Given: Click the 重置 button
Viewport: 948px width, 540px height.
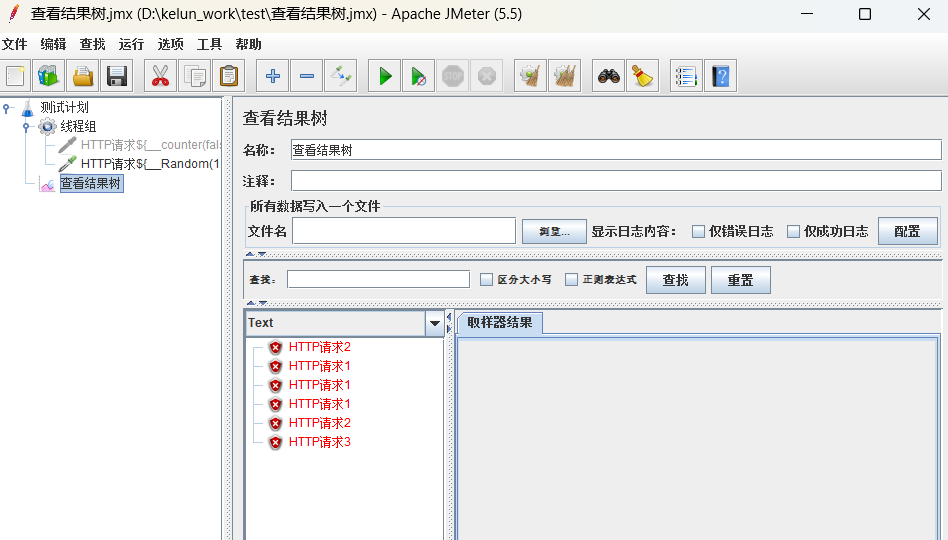Looking at the screenshot, I should [x=741, y=280].
